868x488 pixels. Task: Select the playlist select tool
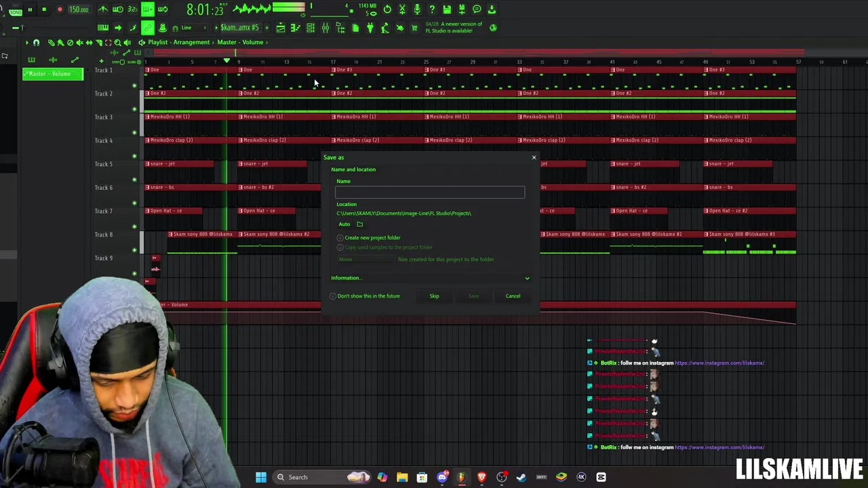pos(108,42)
